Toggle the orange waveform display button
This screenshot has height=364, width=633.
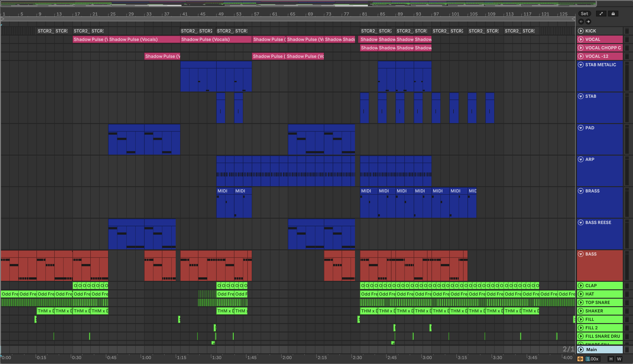[580, 359]
